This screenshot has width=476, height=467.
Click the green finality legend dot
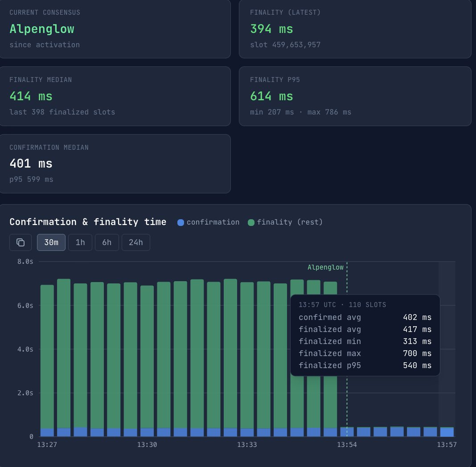251,222
